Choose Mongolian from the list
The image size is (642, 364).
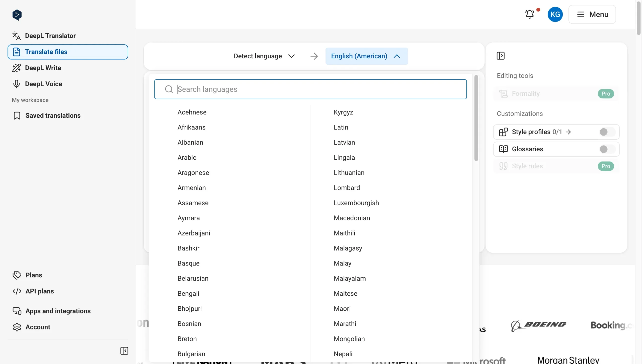tap(349, 339)
